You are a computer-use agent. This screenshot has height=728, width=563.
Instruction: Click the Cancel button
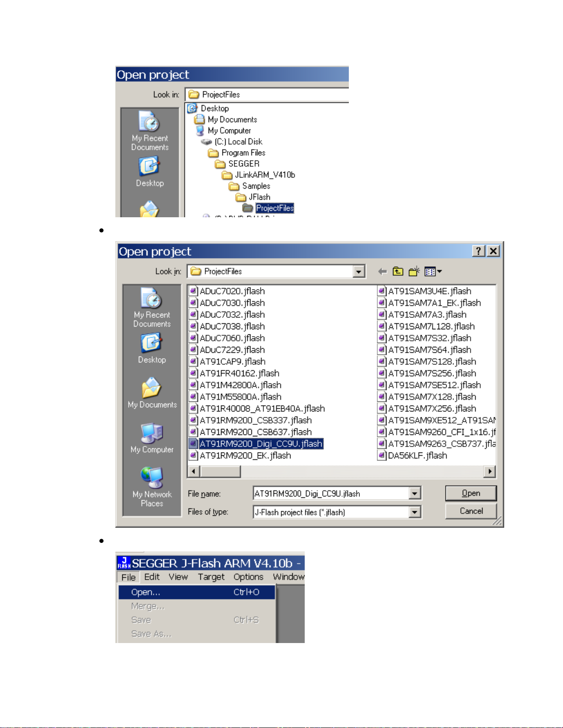471,511
